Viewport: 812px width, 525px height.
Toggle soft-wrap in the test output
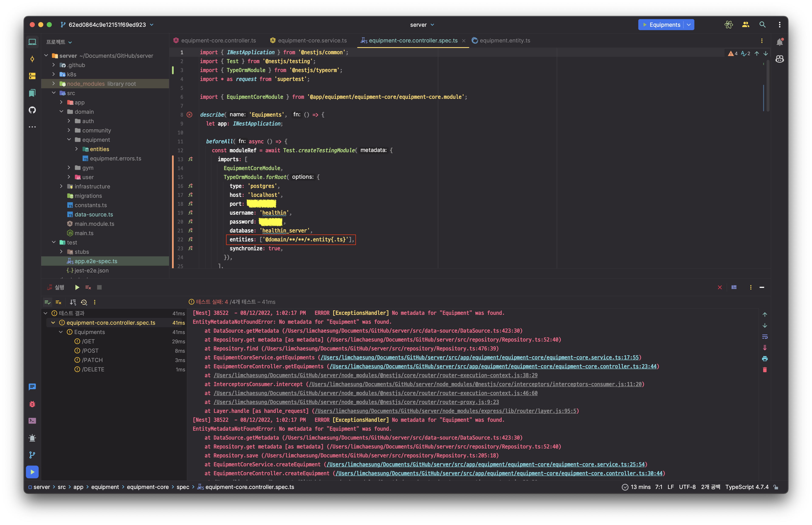(765, 337)
